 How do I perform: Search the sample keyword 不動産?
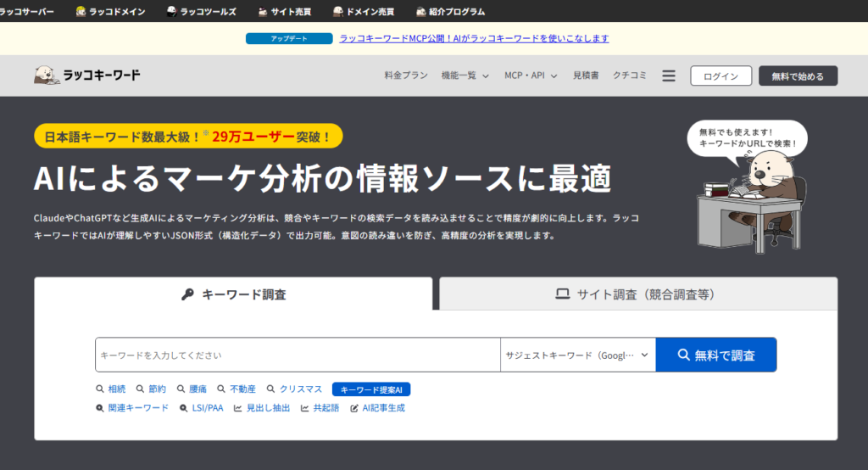[236, 389]
